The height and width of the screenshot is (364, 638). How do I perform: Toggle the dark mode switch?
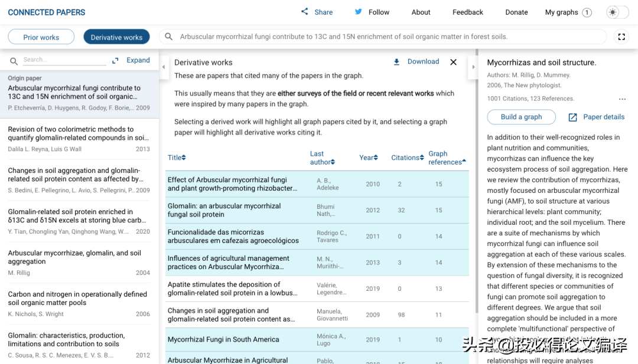coord(617,12)
